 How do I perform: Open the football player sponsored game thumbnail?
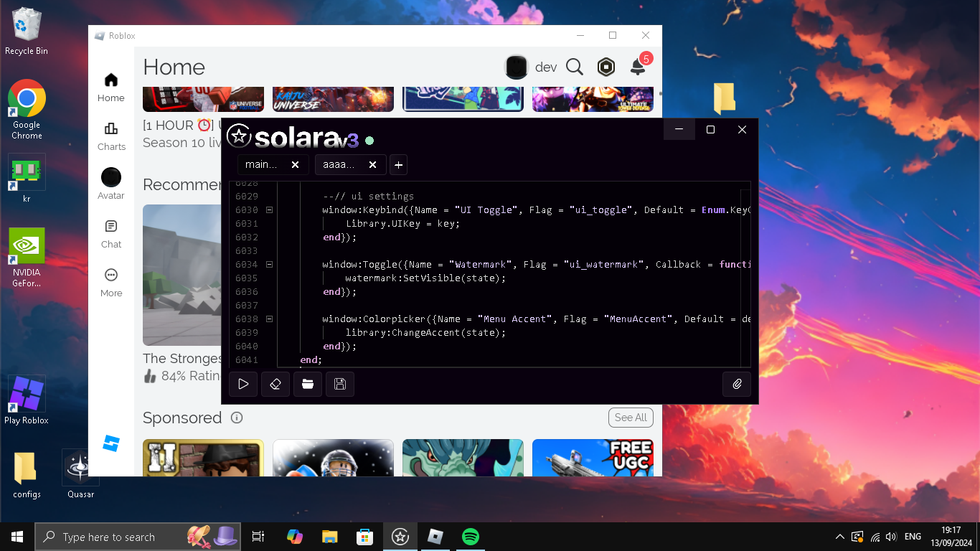[333, 458]
